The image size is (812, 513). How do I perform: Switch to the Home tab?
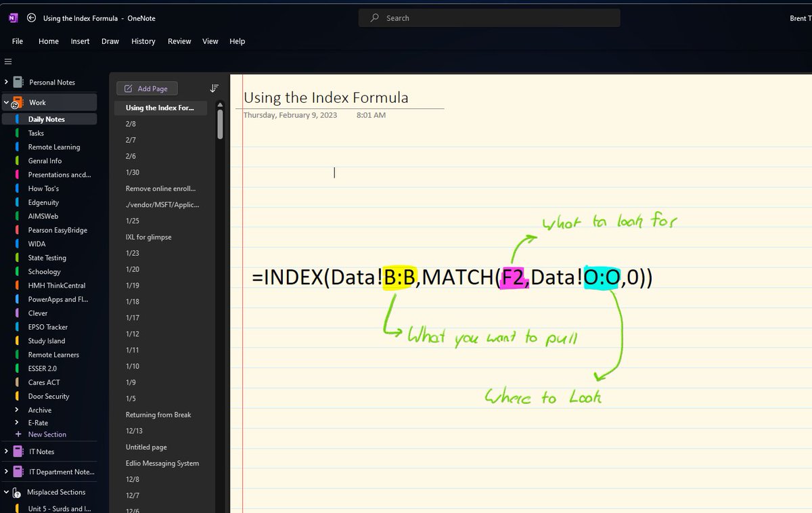[x=49, y=41]
